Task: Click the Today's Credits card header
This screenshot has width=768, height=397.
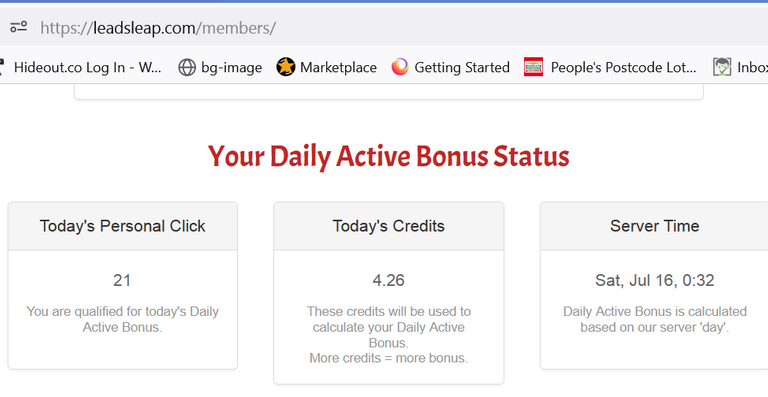Action: click(x=388, y=226)
